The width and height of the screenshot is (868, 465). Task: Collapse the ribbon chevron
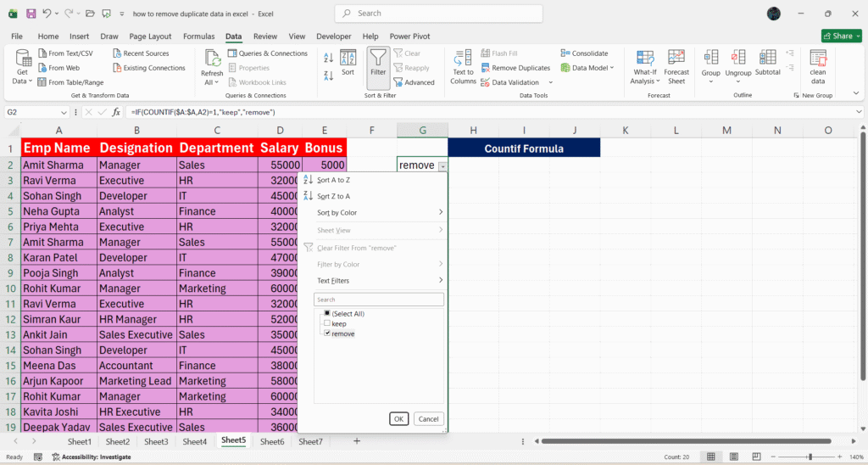(x=856, y=93)
